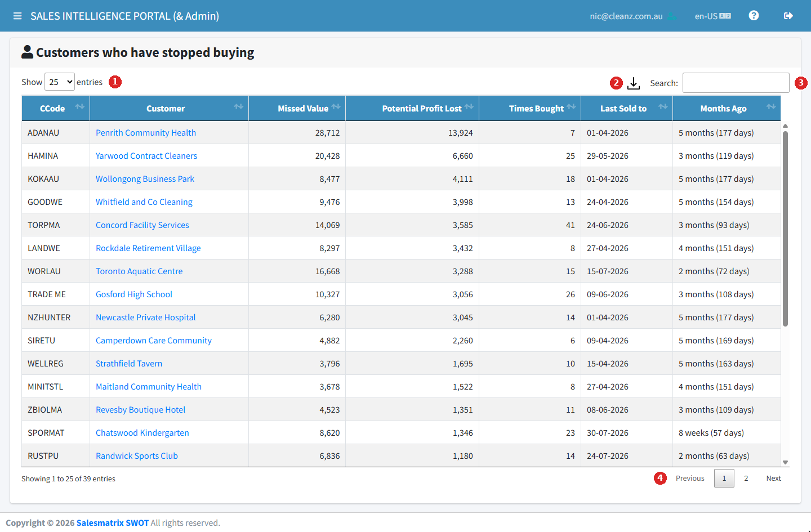The height and width of the screenshot is (532, 811).
Task: Open Strathfield Tavern customer link
Action: click(129, 364)
